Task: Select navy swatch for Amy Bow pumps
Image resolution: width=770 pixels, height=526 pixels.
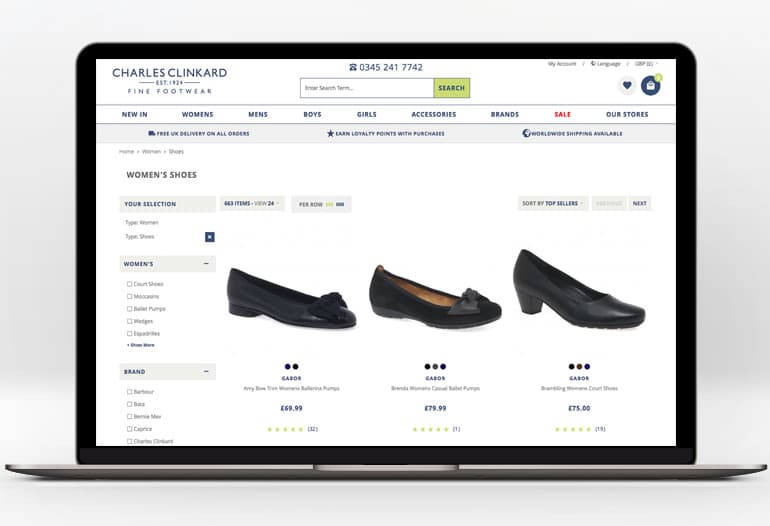Action: coord(287,366)
